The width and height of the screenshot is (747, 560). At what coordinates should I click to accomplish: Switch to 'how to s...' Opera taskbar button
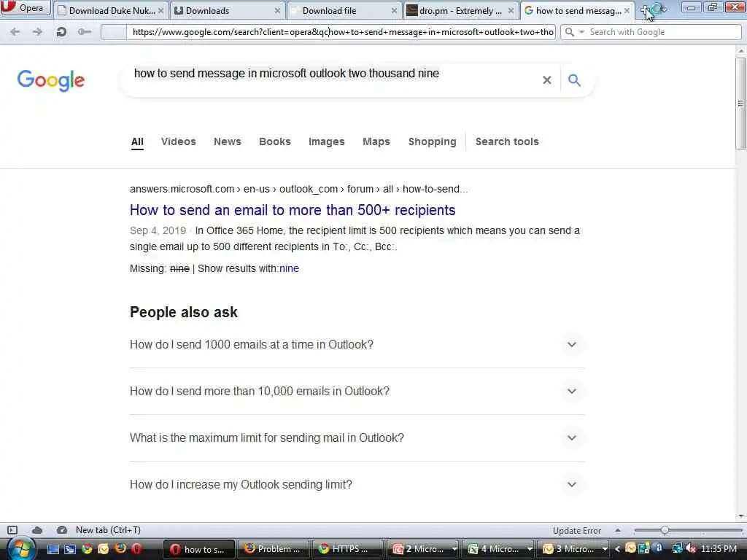click(199, 549)
